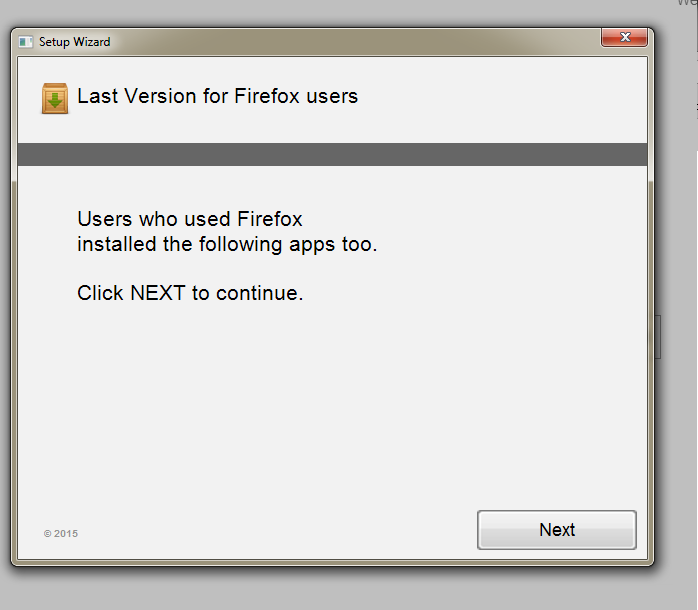
Task: Click the gray background below the dialog
Action: (349, 589)
